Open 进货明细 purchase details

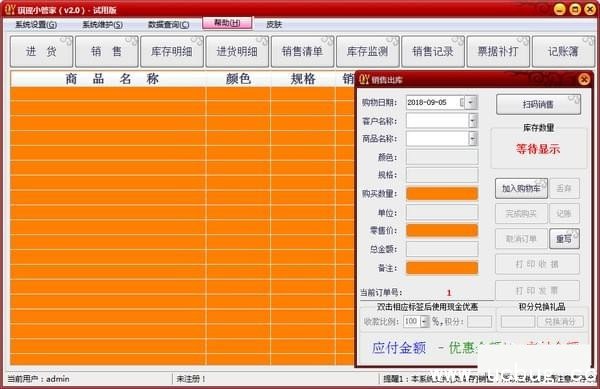coord(237,51)
